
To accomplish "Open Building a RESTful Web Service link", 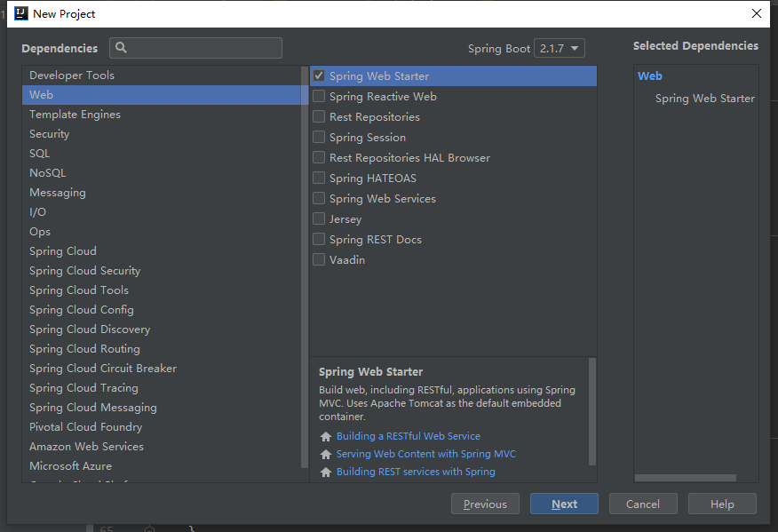I will (409, 436).
